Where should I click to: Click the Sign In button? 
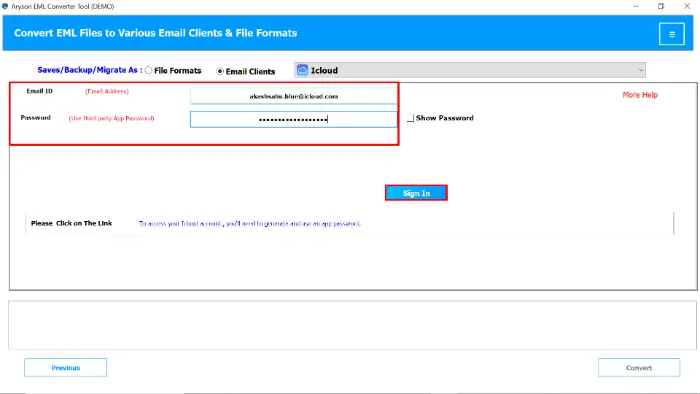click(x=416, y=193)
